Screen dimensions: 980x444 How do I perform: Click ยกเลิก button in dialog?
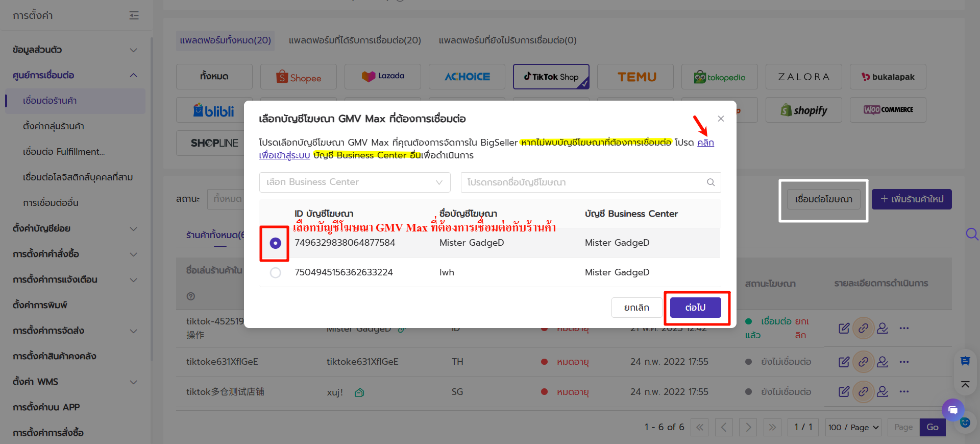tap(636, 308)
